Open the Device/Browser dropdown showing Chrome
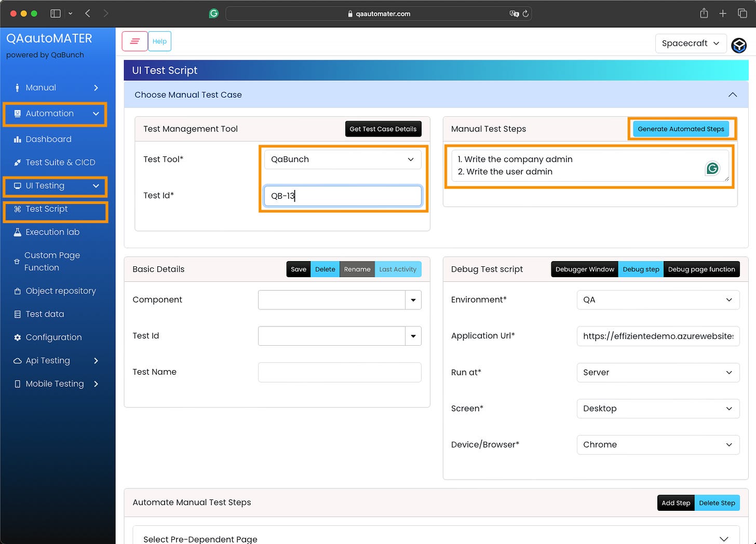The image size is (756, 544). [658, 445]
